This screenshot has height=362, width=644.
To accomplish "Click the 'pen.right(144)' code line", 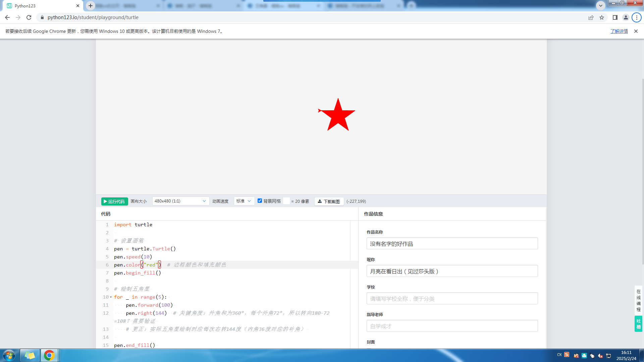I will (146, 313).
